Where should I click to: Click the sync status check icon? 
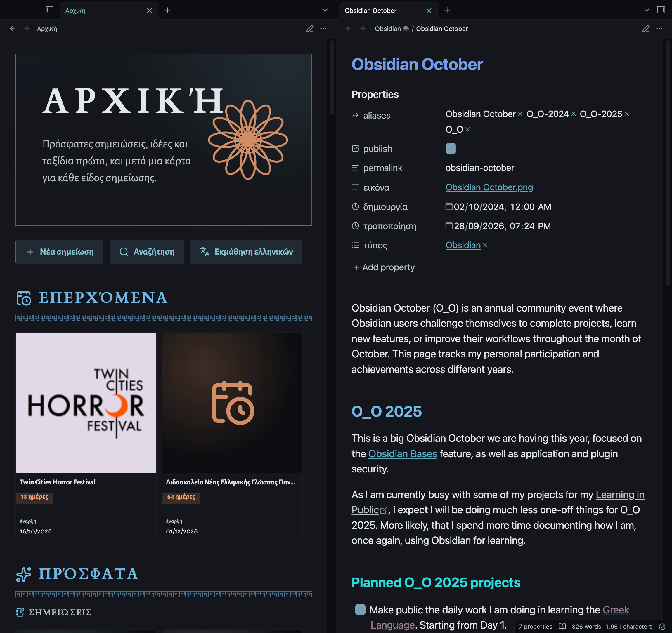662,627
